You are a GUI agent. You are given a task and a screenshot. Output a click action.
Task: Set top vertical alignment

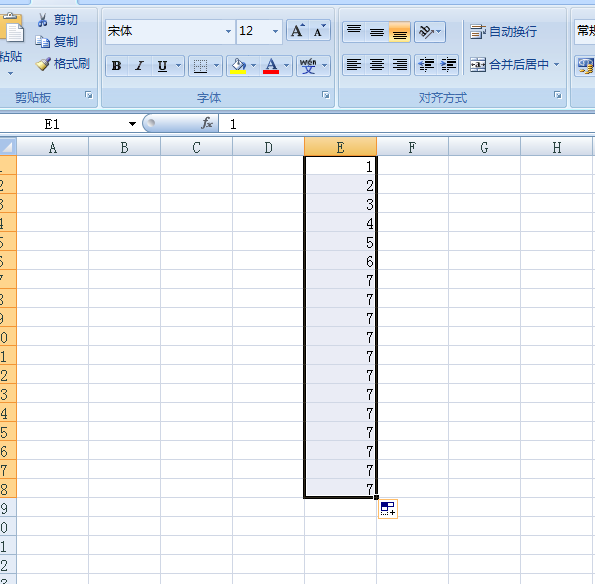pyautogui.click(x=354, y=31)
